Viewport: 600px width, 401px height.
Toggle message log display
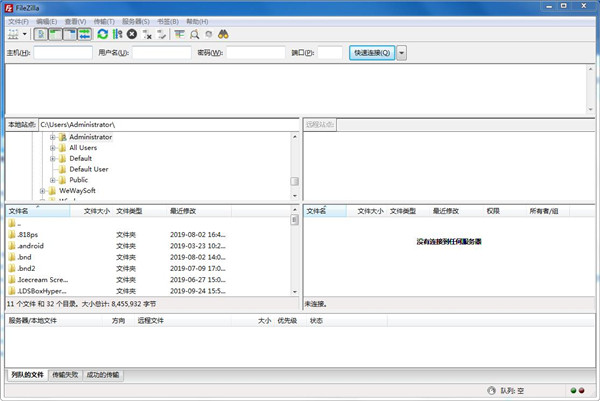coord(41,34)
